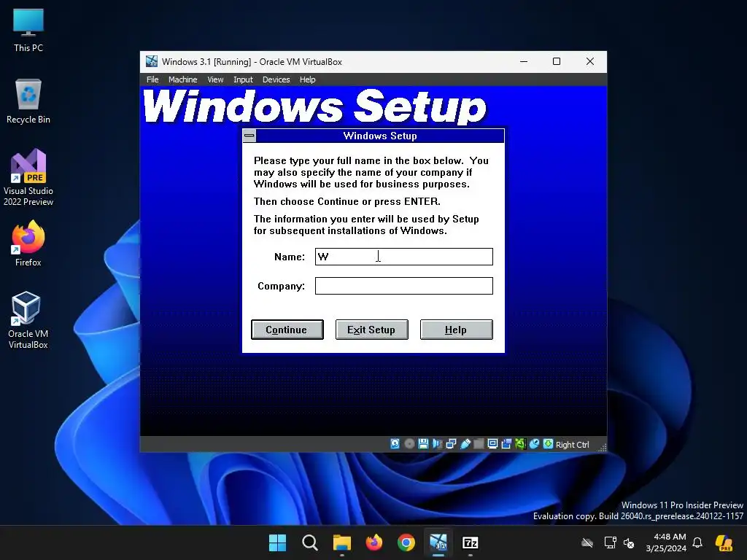
Task: Click the keyboard capture arrow icon
Action: [x=549, y=444]
